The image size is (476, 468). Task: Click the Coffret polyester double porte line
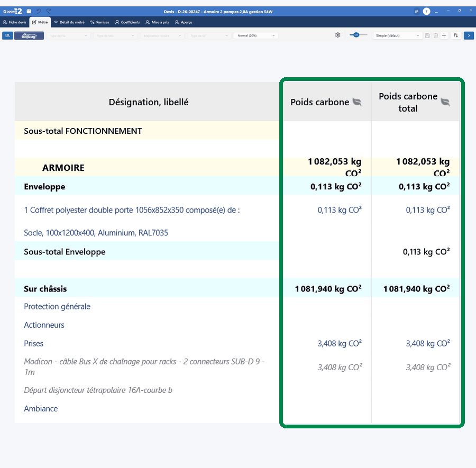point(132,210)
